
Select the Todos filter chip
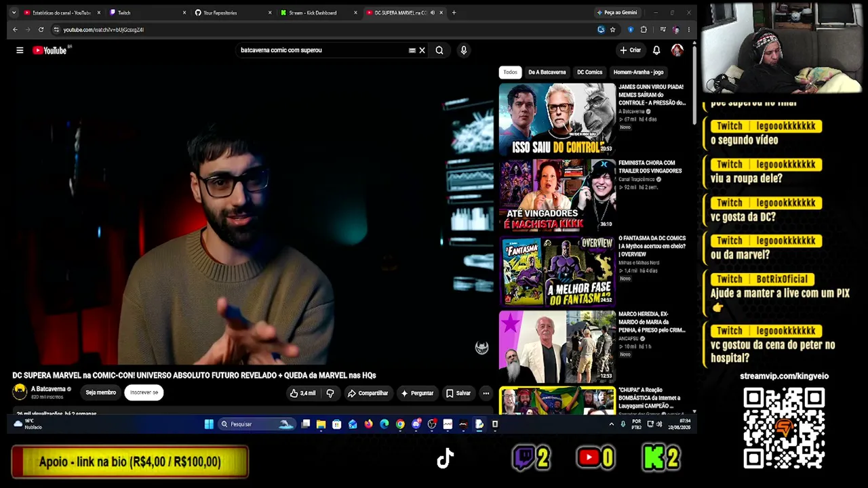(x=510, y=72)
